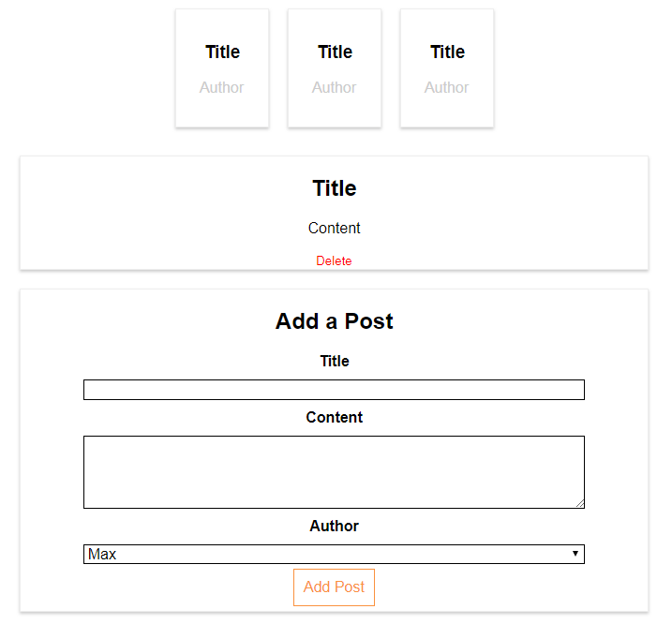This screenshot has height=624, width=672.
Task: Click the Author label above the dropdown
Action: tap(335, 526)
